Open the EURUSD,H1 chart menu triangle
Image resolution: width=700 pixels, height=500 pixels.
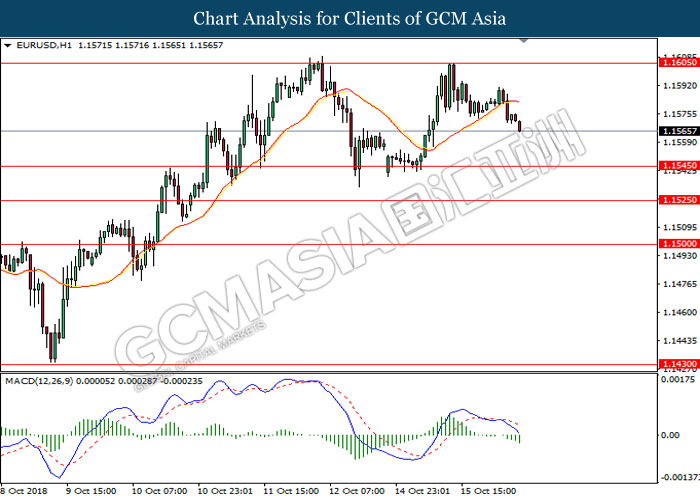coord(8,46)
